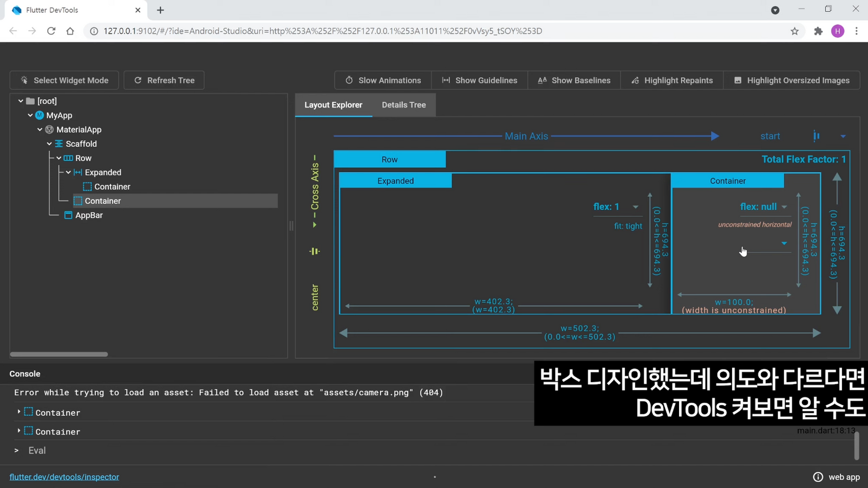The image size is (868, 488).
Task: Open the flutter.dev/devtools/inspector link
Action: pyautogui.click(x=64, y=477)
